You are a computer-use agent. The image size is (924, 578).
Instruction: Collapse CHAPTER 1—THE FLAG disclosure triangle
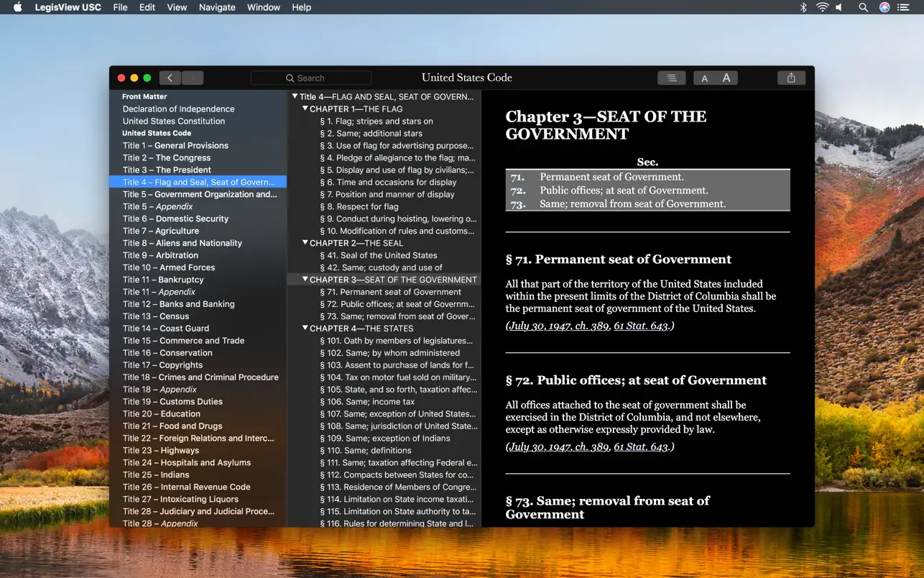pyautogui.click(x=303, y=109)
